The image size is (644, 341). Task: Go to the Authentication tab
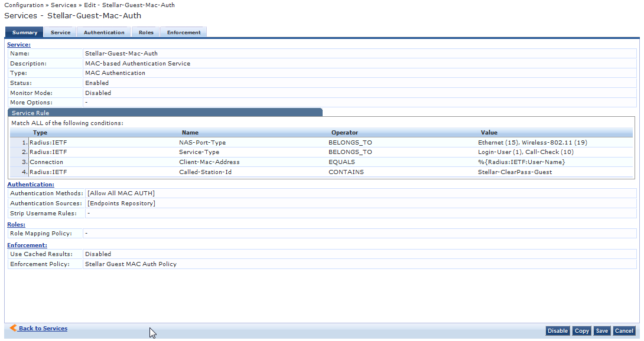[x=104, y=32]
